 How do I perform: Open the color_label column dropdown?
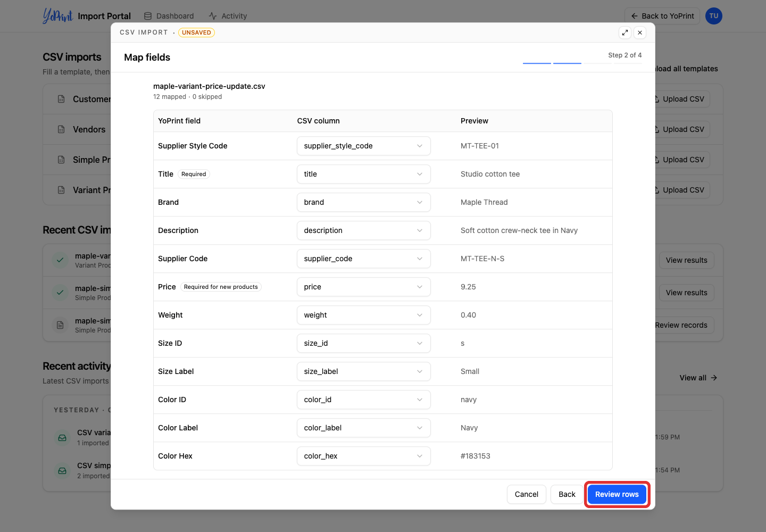click(364, 428)
